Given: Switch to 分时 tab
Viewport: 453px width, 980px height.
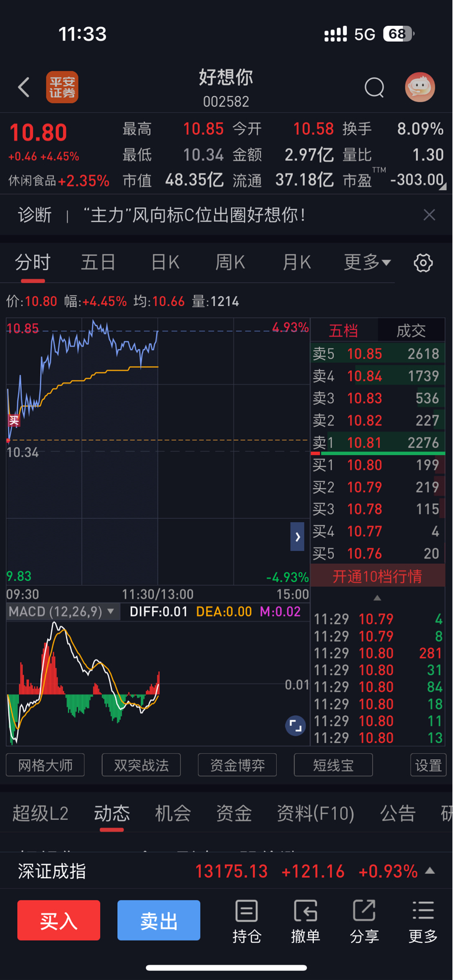Looking at the screenshot, I should pos(33,263).
